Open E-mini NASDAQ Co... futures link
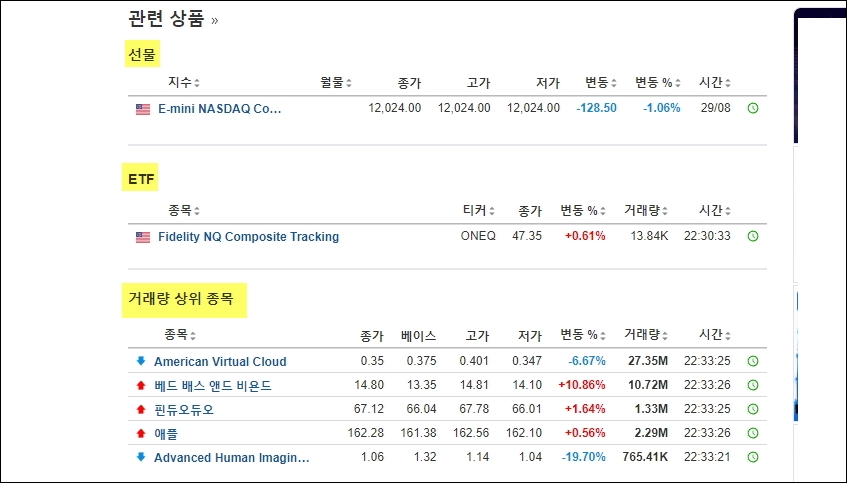Viewport: 847px width, 483px height. tap(219, 109)
